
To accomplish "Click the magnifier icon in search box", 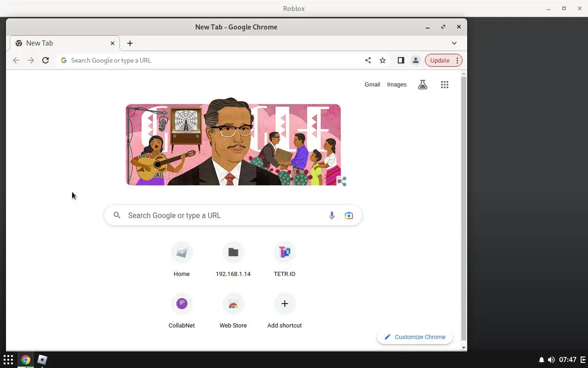I will coord(117,215).
